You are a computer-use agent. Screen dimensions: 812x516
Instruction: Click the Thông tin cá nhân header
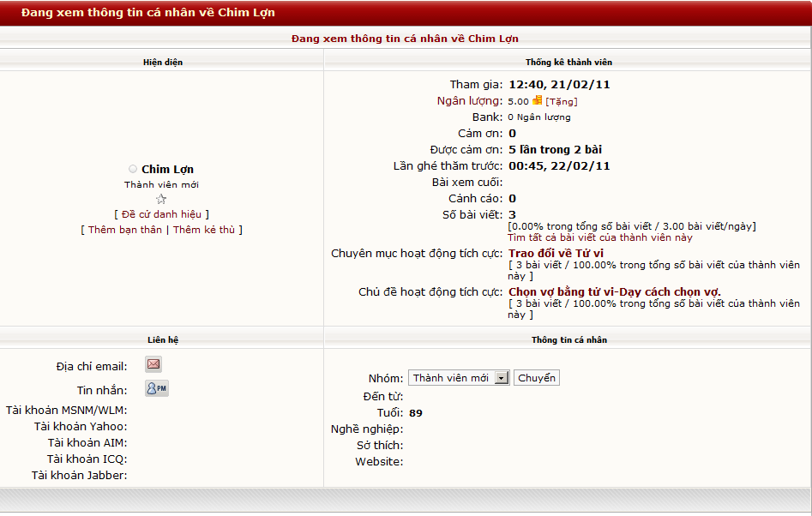pyautogui.click(x=568, y=339)
